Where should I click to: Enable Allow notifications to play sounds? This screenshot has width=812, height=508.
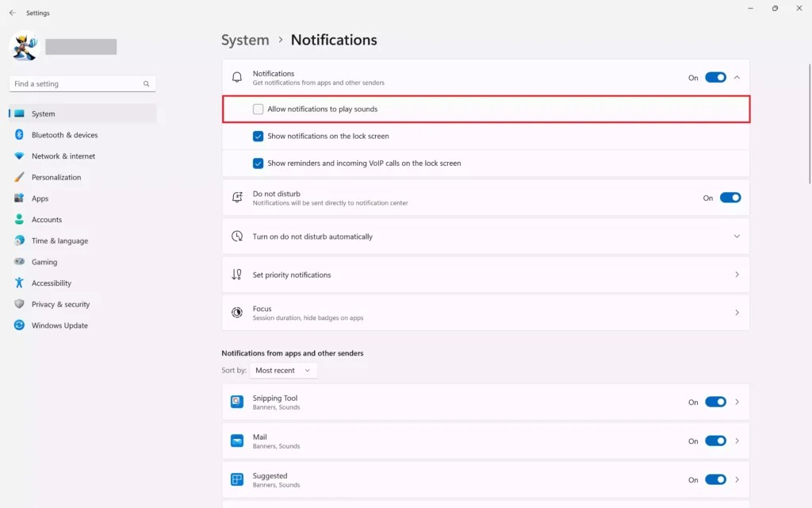(258, 109)
